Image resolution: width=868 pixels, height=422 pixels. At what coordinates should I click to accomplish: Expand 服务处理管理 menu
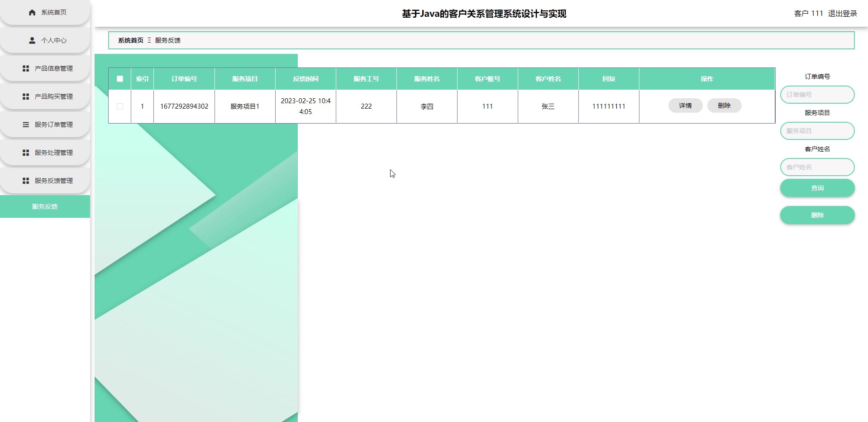[x=45, y=153]
